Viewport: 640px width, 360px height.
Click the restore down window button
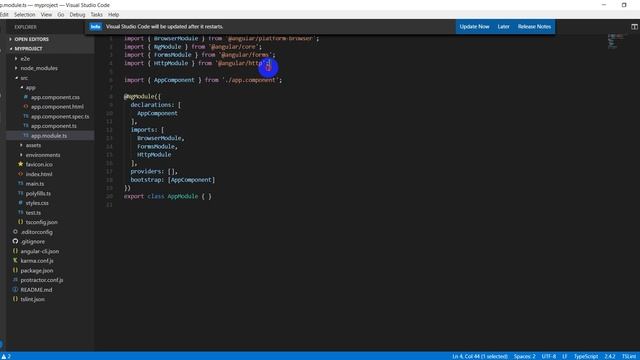pos(624,5)
